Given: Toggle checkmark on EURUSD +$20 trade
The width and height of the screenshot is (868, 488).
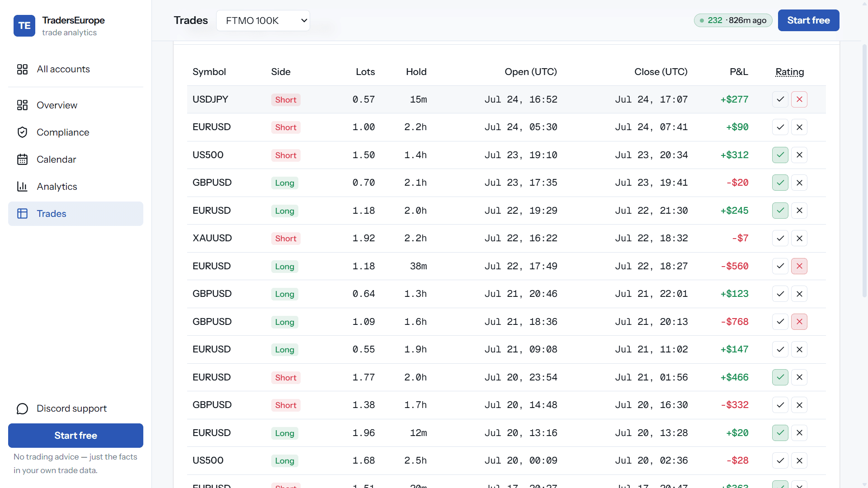Looking at the screenshot, I should point(780,433).
